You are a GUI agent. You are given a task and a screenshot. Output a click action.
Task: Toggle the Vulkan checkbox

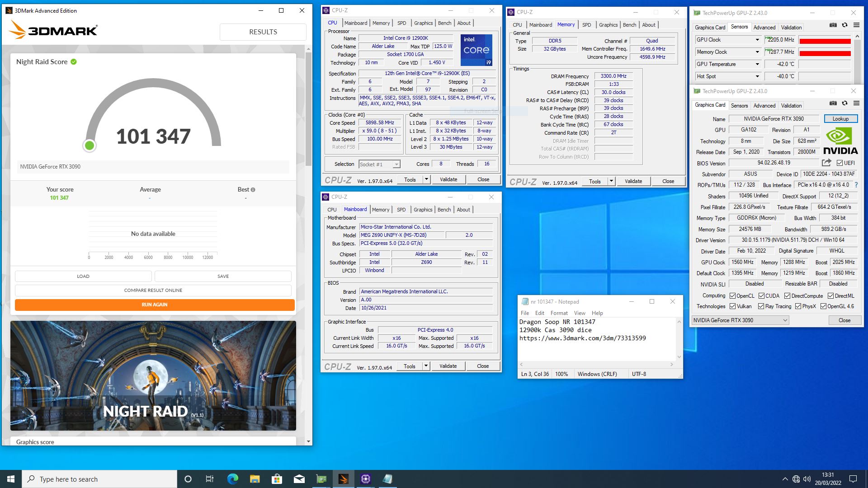click(732, 306)
